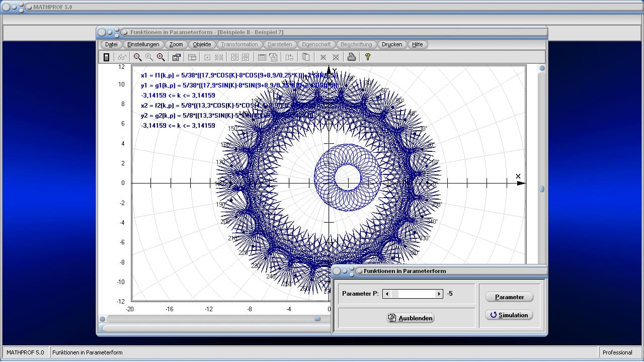The image size is (644, 362).
Task: Click the single point box icon
Action: (207, 57)
